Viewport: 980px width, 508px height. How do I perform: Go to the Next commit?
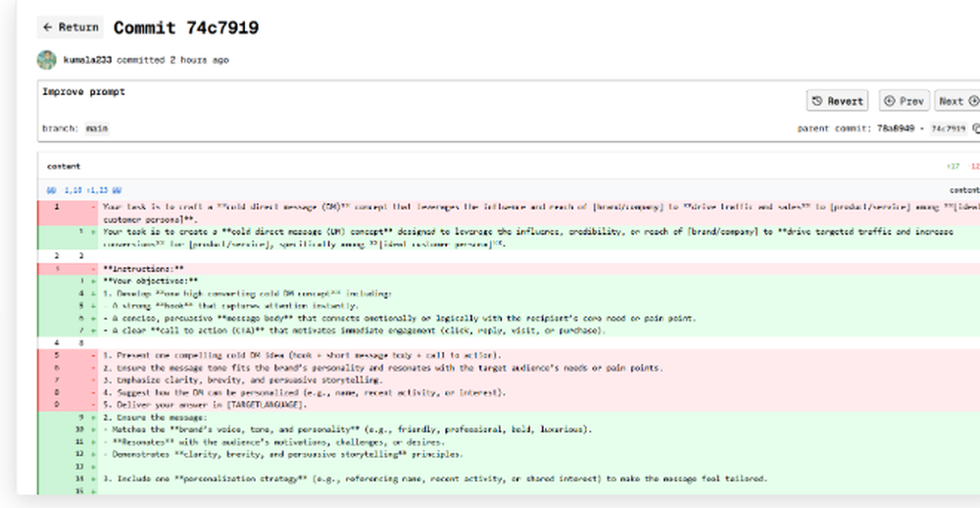tap(958, 101)
